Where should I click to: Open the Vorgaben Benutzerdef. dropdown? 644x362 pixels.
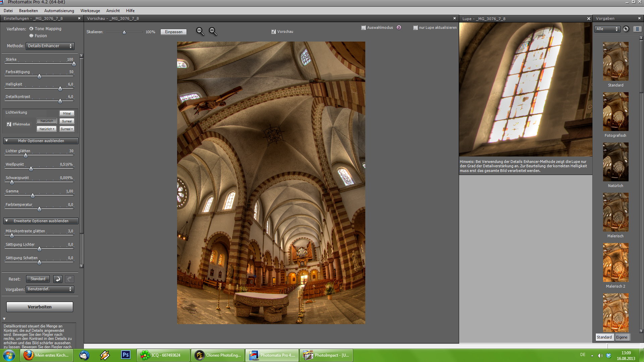(50, 289)
